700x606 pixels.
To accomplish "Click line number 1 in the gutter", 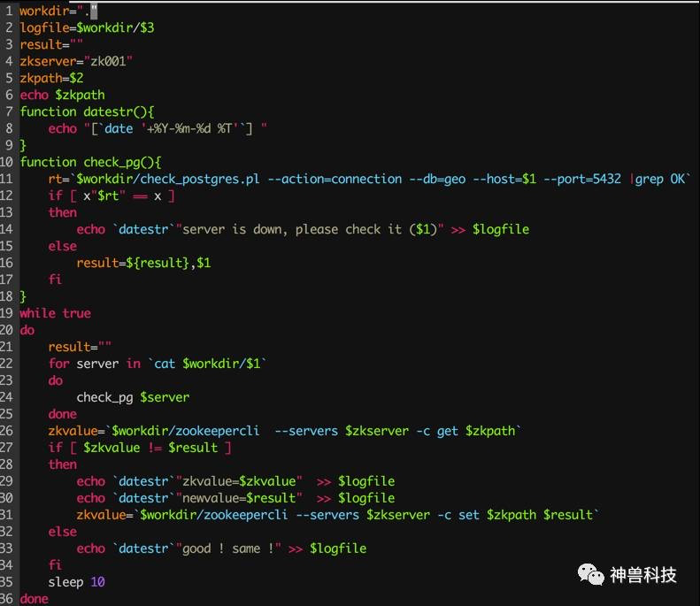I will (9, 11).
